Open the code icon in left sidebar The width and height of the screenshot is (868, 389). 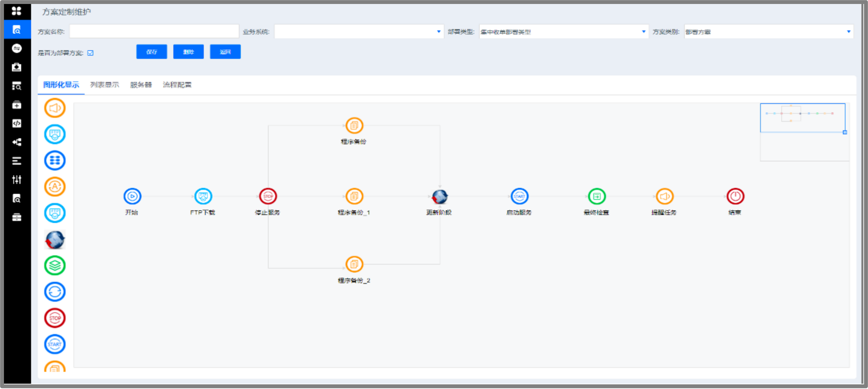pyautogui.click(x=17, y=124)
